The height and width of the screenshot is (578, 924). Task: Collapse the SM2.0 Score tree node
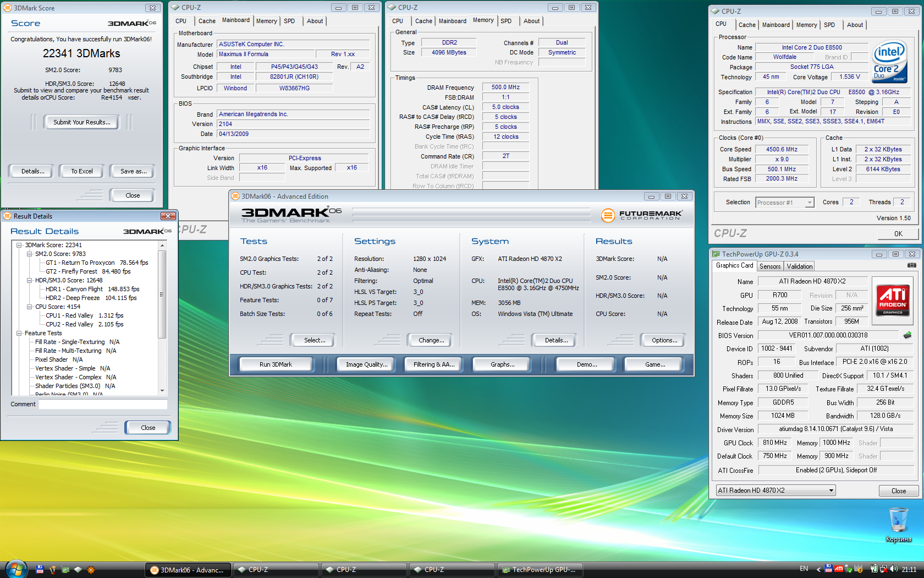coord(30,254)
